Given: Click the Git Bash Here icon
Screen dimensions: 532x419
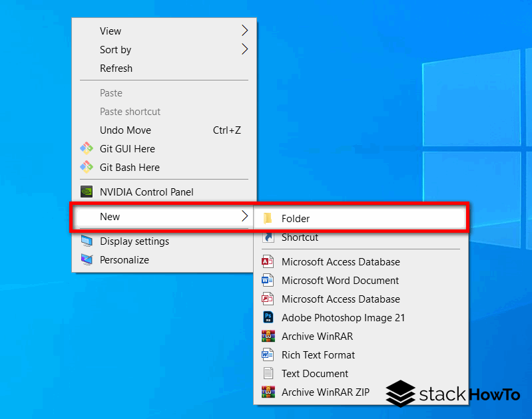Looking at the screenshot, I should click(x=87, y=167).
